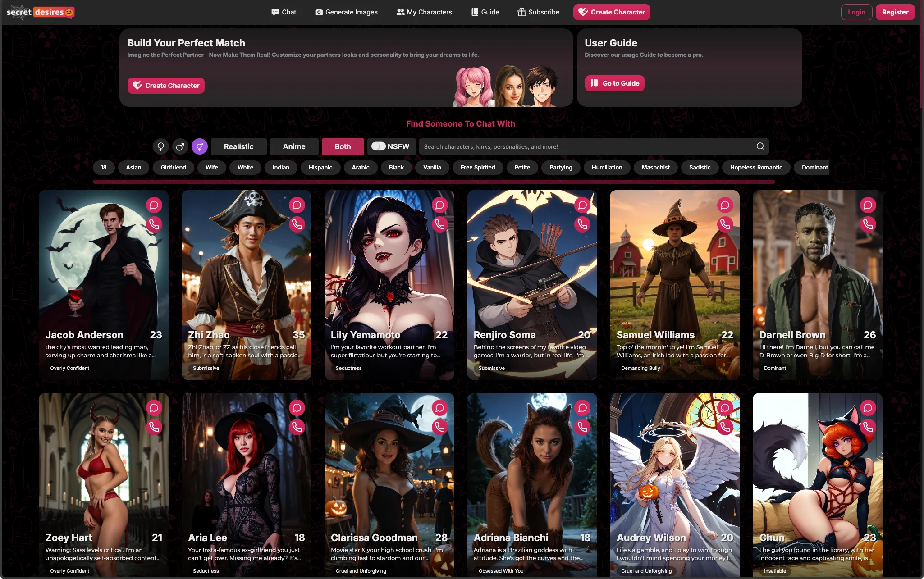924x579 pixels.
Task: Start a voice call with Samuel Williams
Action: point(725,224)
